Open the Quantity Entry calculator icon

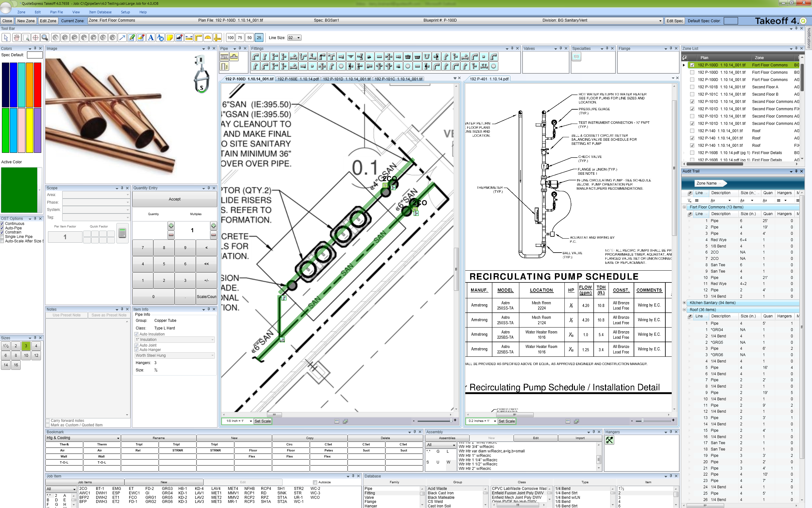(122, 233)
